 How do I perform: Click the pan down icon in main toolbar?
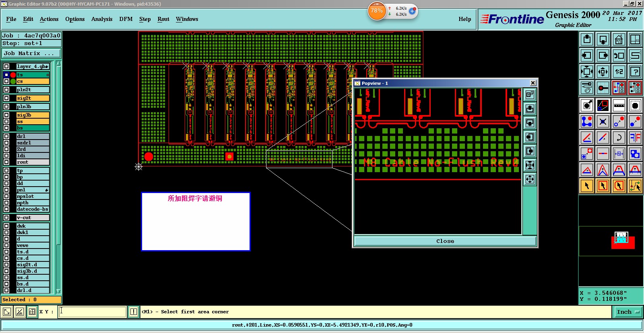(x=603, y=39)
